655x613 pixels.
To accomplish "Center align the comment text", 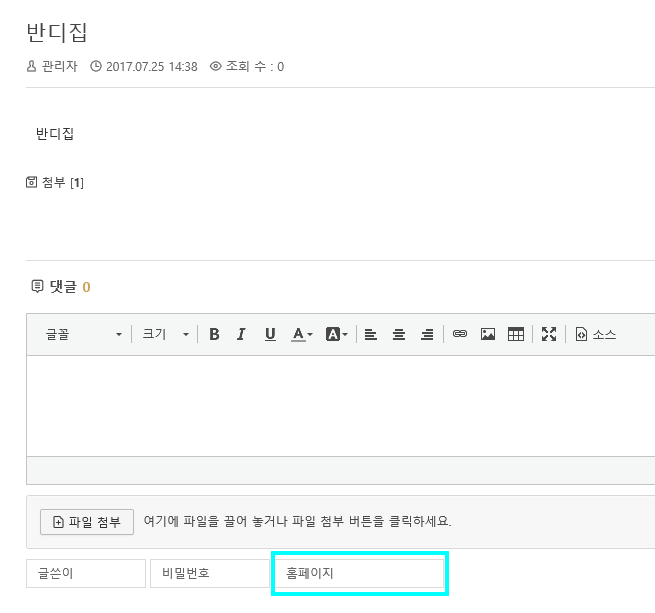I will [x=399, y=335].
